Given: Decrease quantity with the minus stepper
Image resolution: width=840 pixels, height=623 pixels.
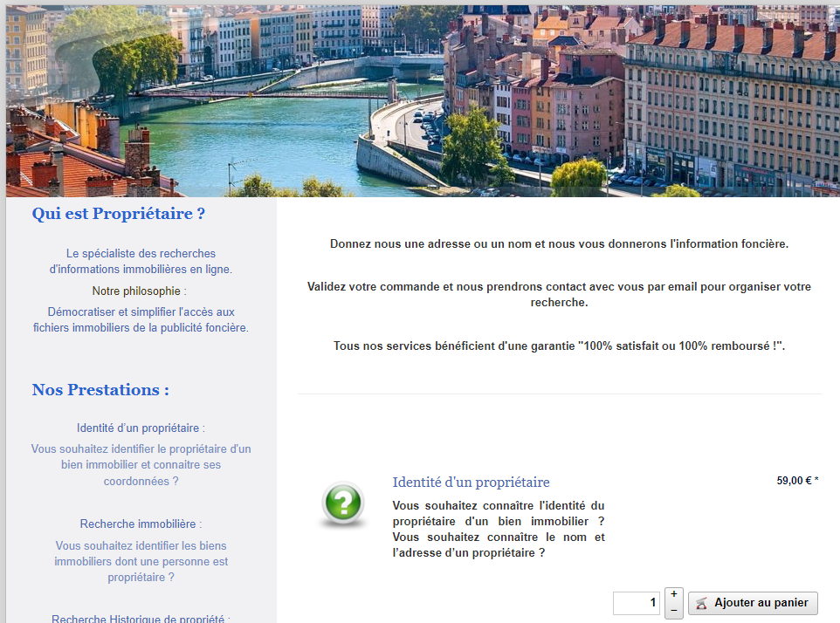Looking at the screenshot, I should point(674,610).
